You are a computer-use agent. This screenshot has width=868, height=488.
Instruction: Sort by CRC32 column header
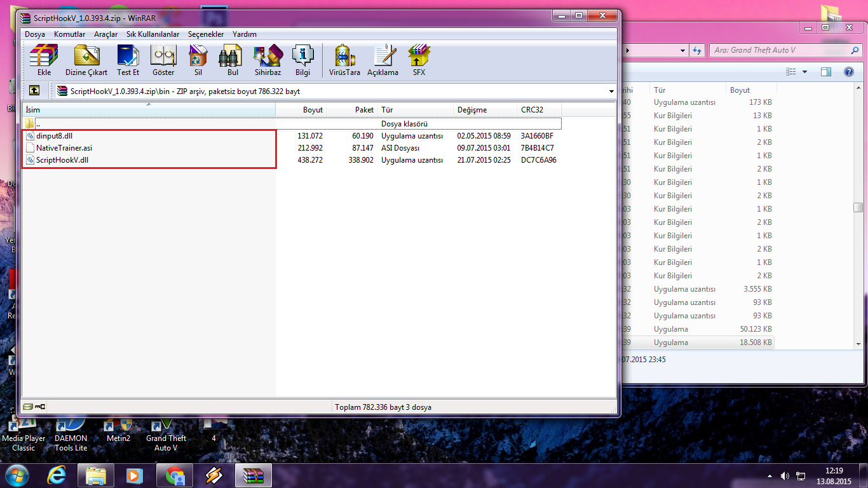(539, 110)
